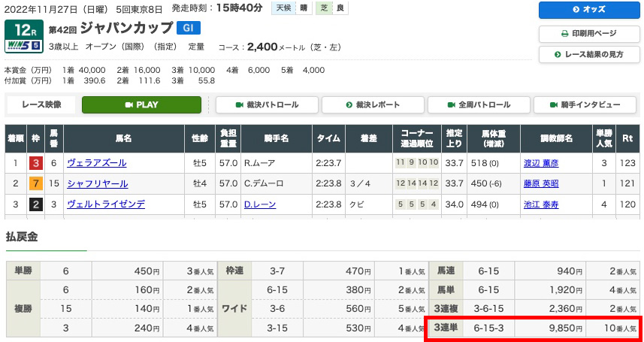Open 全周パトロール video
The height and width of the screenshot is (342, 644).
479,104
